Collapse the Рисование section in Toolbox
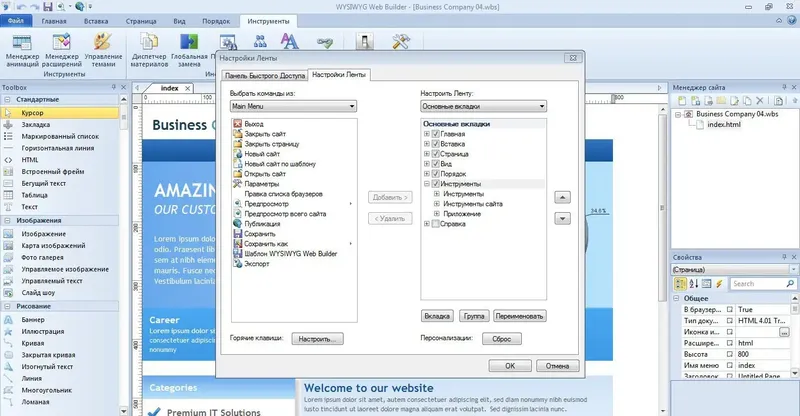 [8, 306]
